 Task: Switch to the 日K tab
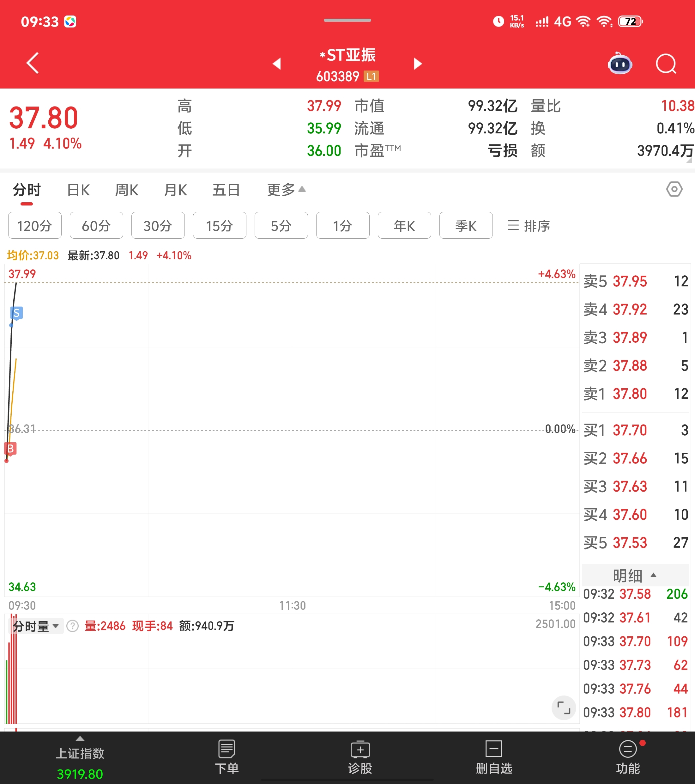[78, 190]
